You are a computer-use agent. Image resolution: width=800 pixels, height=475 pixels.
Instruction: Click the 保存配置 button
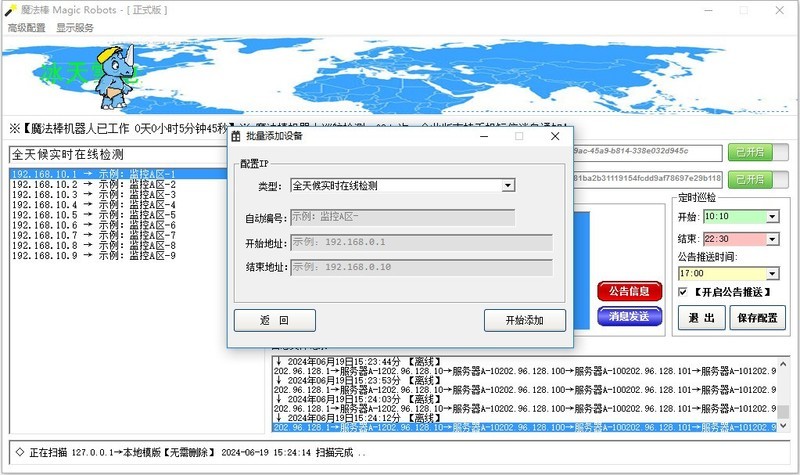click(x=758, y=318)
